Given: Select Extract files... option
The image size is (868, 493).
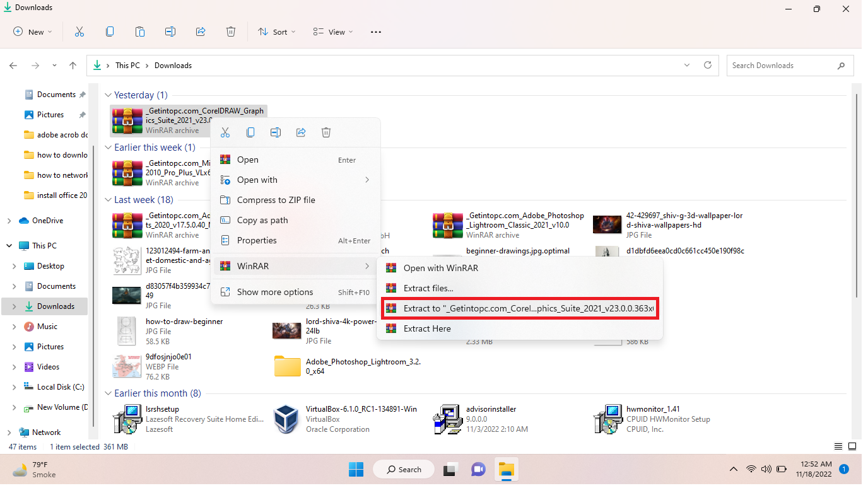Looking at the screenshot, I should coord(520,288).
